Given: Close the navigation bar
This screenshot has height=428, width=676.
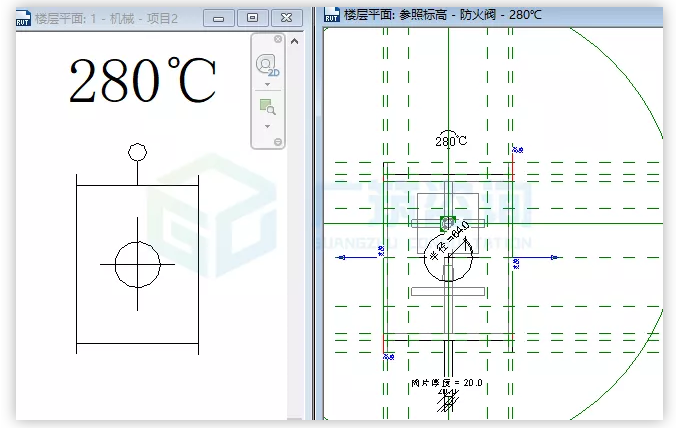Looking at the screenshot, I should click(x=278, y=39).
